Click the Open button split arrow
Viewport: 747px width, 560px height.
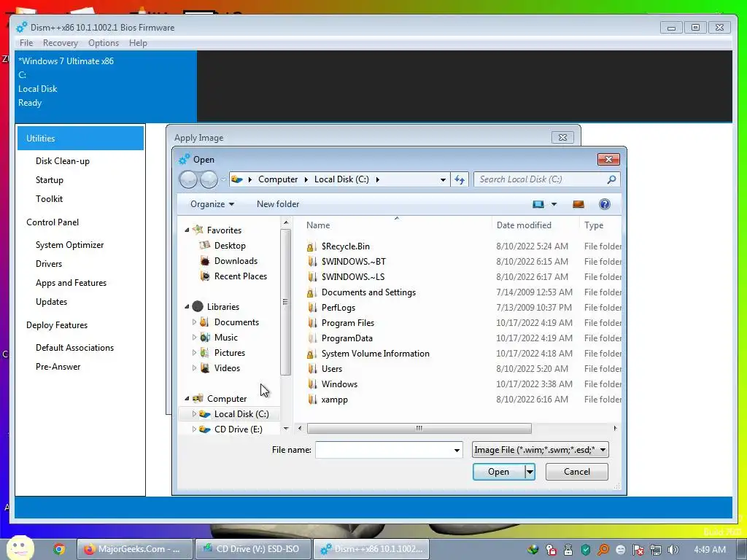tap(530, 472)
